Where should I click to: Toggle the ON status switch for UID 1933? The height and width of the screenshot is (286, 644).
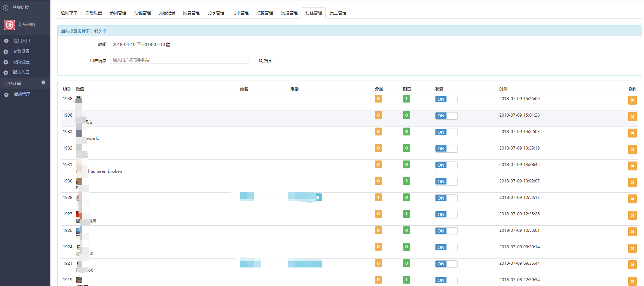pyautogui.click(x=446, y=132)
